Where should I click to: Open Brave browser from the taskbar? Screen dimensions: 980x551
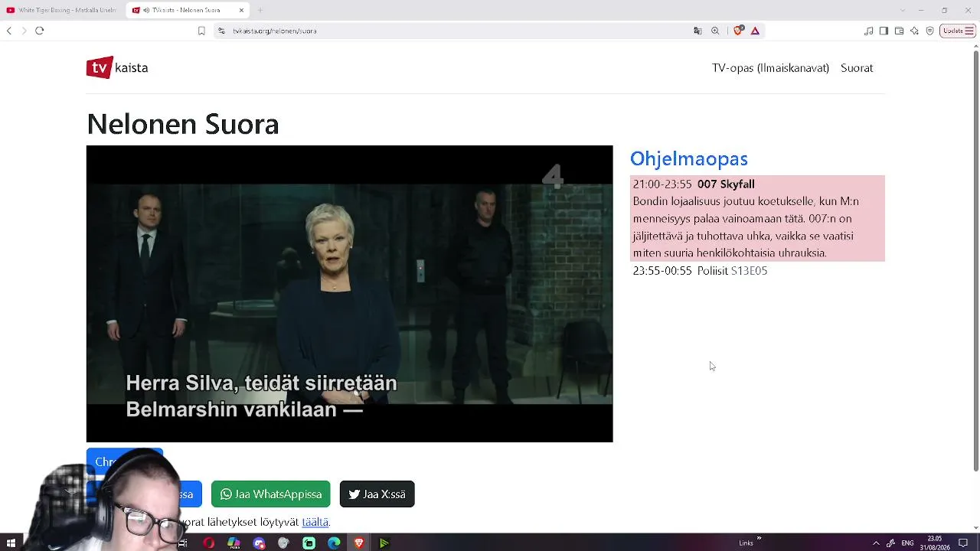click(x=359, y=543)
